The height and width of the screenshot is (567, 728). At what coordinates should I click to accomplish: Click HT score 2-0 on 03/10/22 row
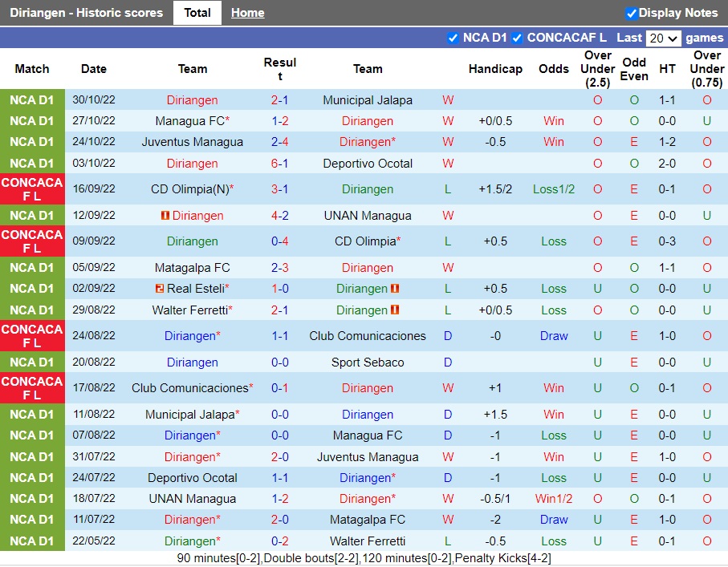tap(667, 164)
